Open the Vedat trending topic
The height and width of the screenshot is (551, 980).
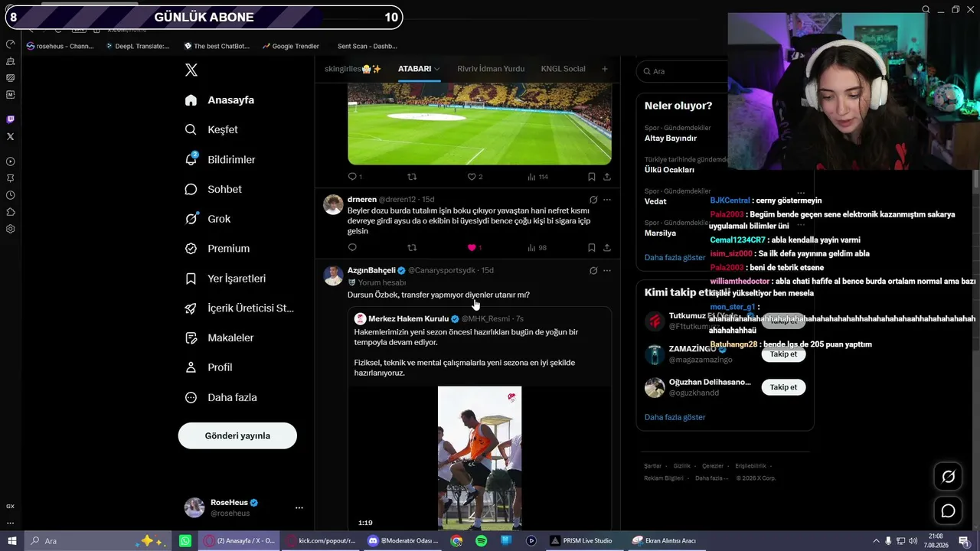(x=655, y=201)
